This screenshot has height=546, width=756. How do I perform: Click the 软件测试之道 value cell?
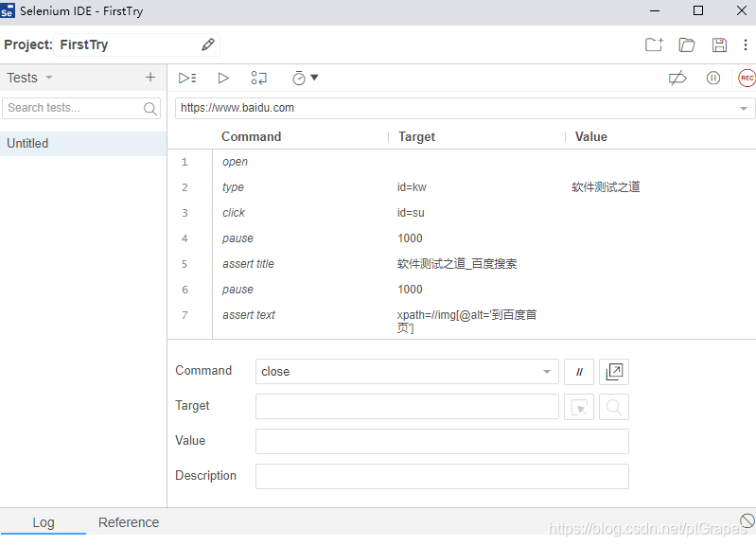point(606,187)
